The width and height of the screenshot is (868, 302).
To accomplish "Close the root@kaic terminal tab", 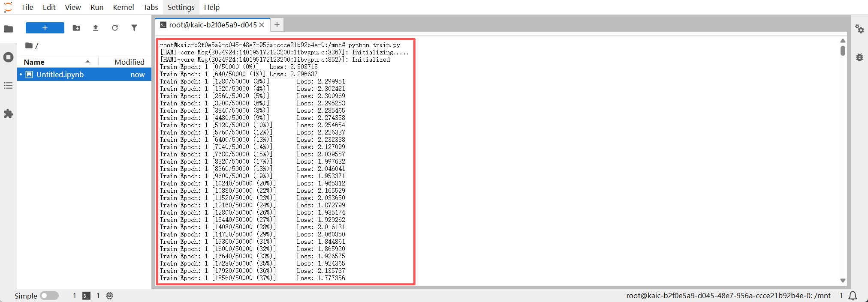I will click(262, 25).
